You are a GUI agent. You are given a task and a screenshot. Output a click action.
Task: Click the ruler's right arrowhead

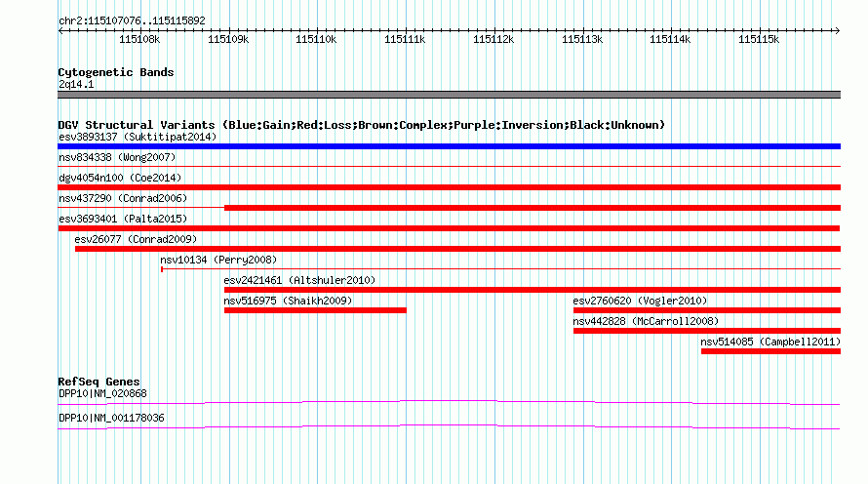838,31
